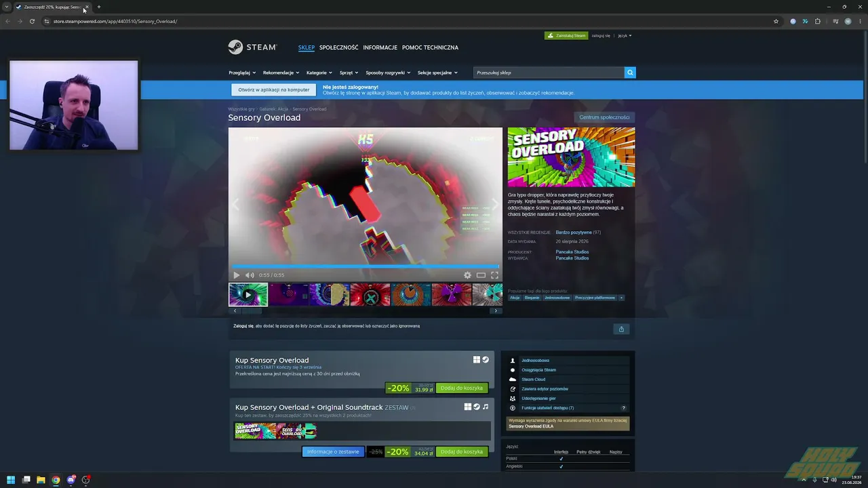This screenshot has height=488, width=868.
Task: Expand the Przeglądaj store menu
Action: (x=242, y=73)
